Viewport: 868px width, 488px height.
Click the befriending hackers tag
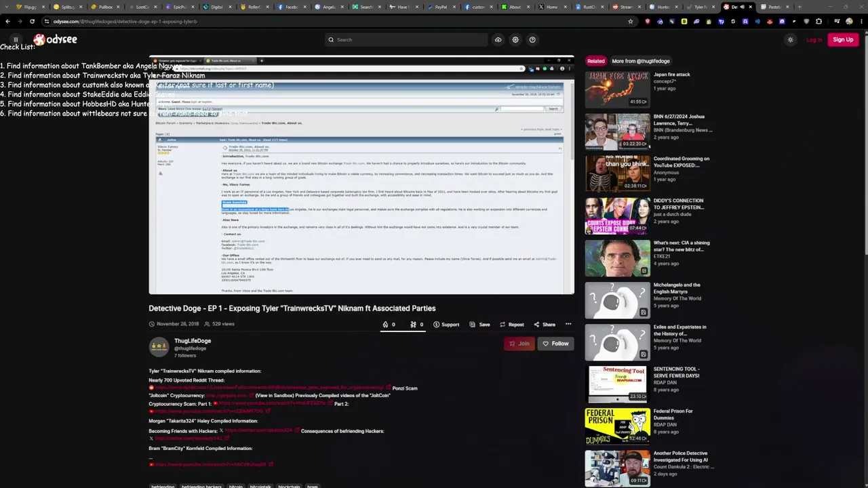coord(201,486)
